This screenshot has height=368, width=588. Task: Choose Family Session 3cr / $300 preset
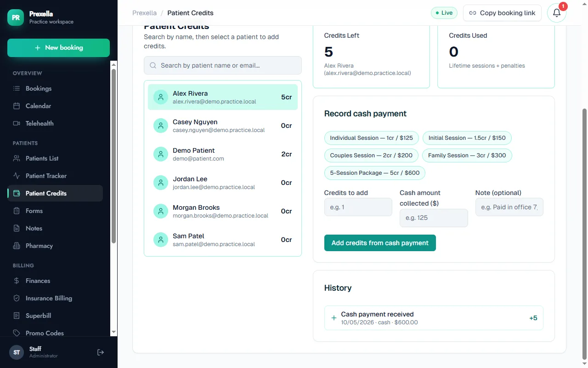click(467, 155)
